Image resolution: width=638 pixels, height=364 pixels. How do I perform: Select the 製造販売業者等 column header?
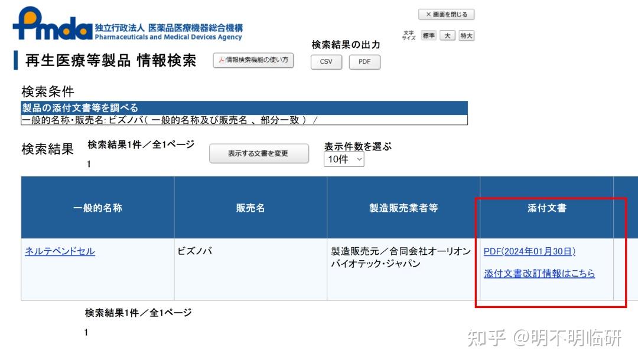tap(404, 208)
